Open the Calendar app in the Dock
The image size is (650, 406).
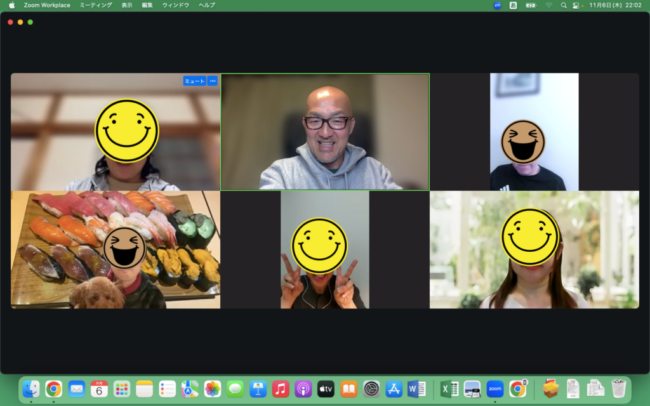(99, 388)
